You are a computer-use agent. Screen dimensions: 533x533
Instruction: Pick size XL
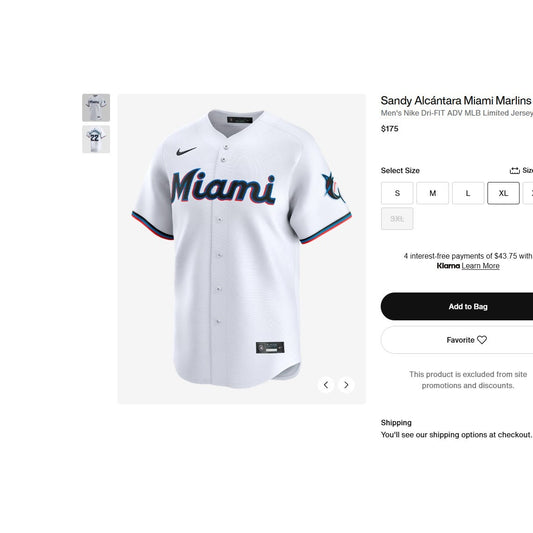pos(503,193)
